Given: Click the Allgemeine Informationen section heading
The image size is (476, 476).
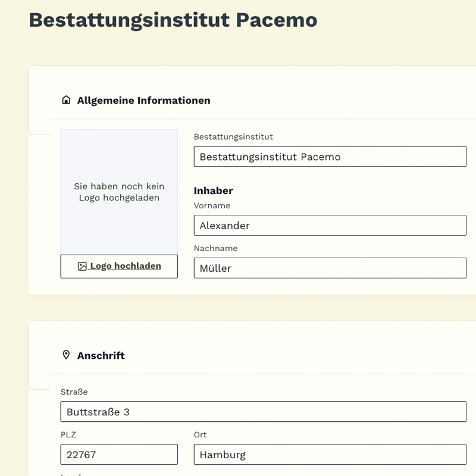Looking at the screenshot, I should [x=143, y=101].
